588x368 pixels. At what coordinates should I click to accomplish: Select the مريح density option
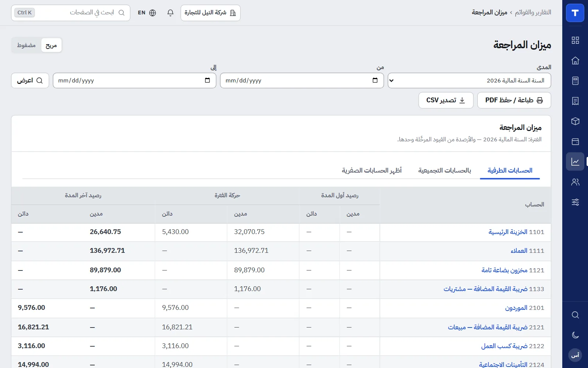51,45
